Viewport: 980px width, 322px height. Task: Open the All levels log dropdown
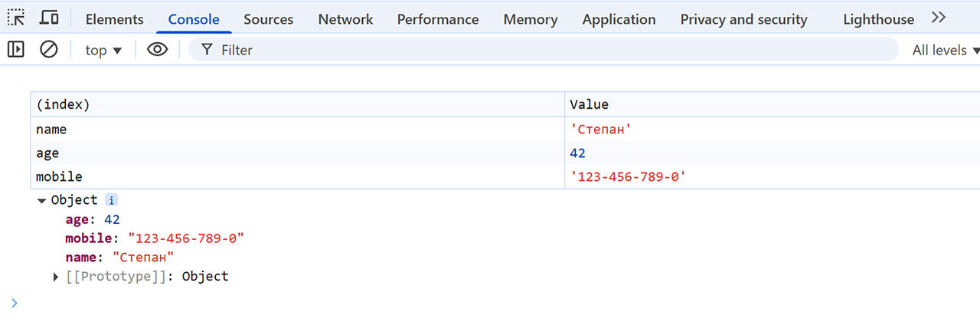pyautogui.click(x=946, y=50)
